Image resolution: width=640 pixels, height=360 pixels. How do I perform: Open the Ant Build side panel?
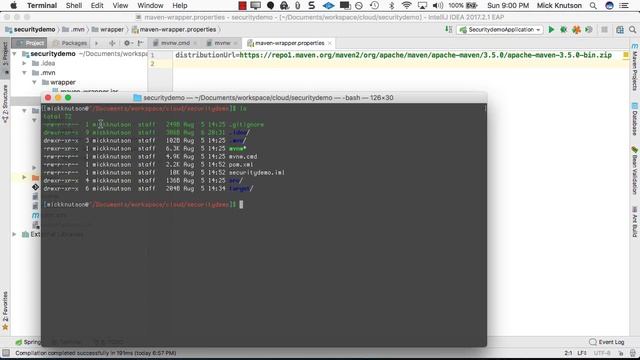[635, 221]
